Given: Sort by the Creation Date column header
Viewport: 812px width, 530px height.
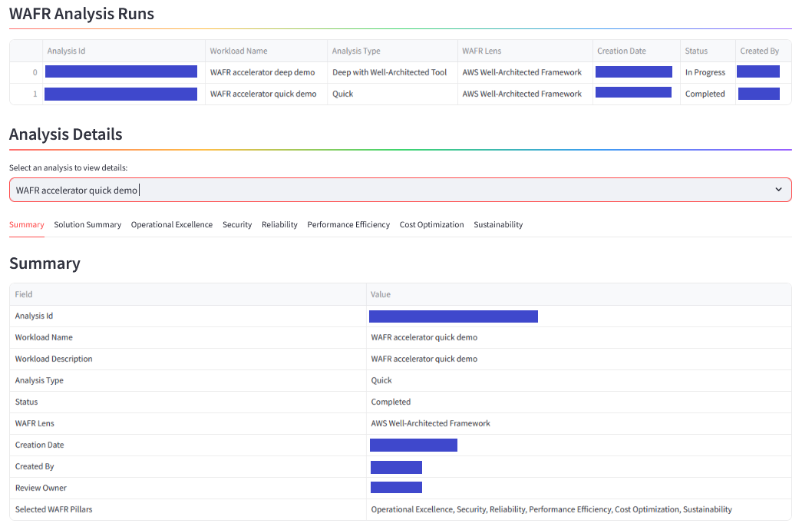Looking at the screenshot, I should click(636, 51).
